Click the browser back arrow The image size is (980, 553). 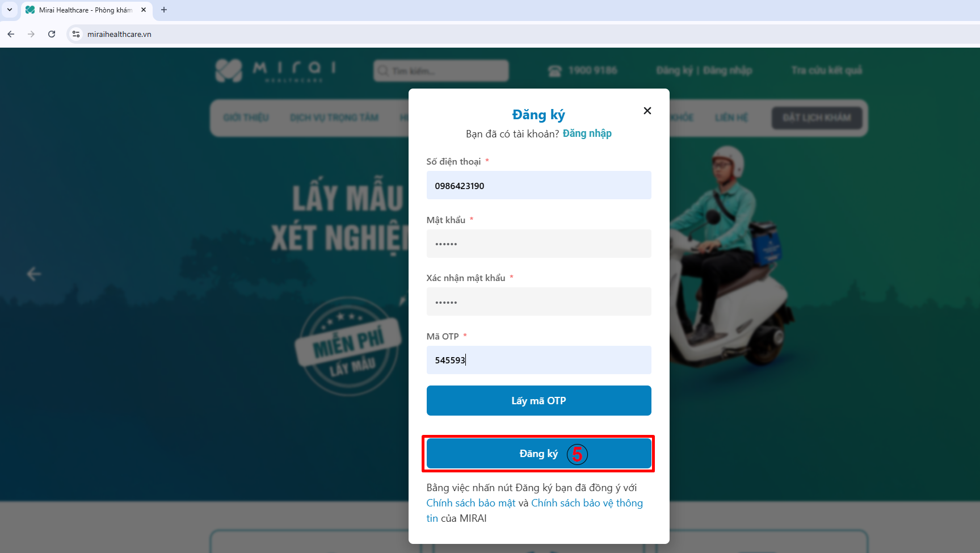(x=11, y=34)
